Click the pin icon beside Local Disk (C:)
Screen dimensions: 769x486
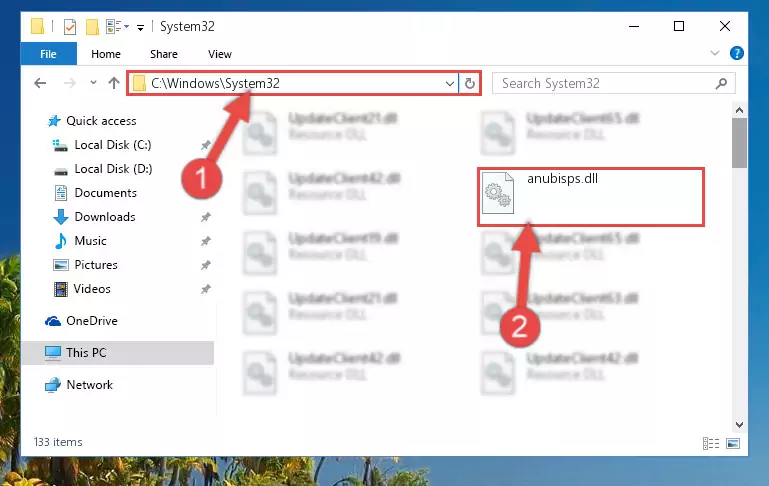point(205,145)
